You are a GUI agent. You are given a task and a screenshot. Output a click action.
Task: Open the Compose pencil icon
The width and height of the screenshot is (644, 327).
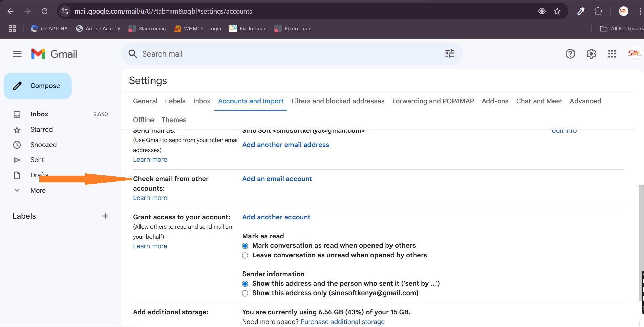click(x=18, y=86)
